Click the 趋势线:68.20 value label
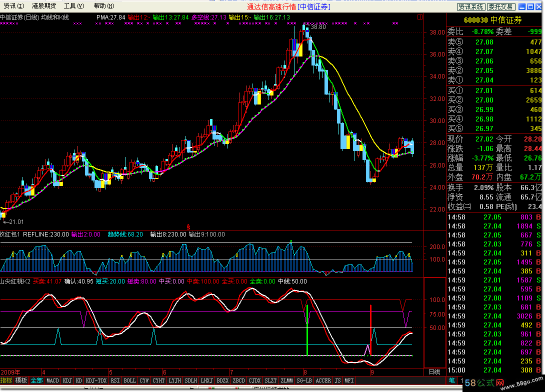 click(125, 234)
